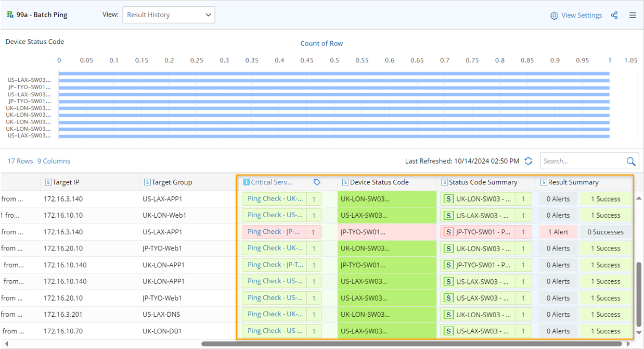644x349 pixels.
Task: Open the hamburger menu at top right
Action: click(633, 15)
